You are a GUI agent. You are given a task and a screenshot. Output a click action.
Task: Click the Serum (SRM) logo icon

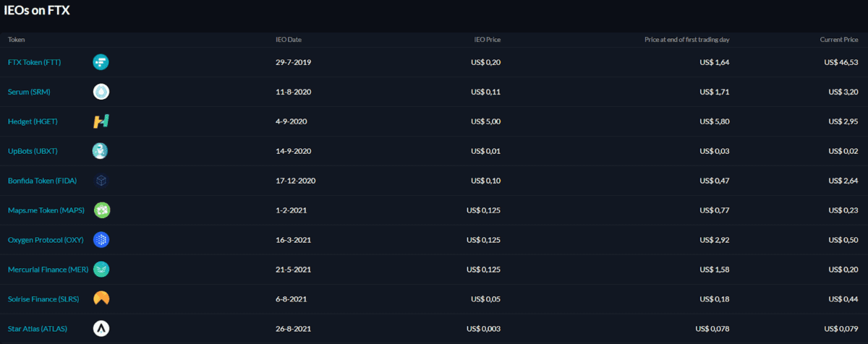(101, 92)
